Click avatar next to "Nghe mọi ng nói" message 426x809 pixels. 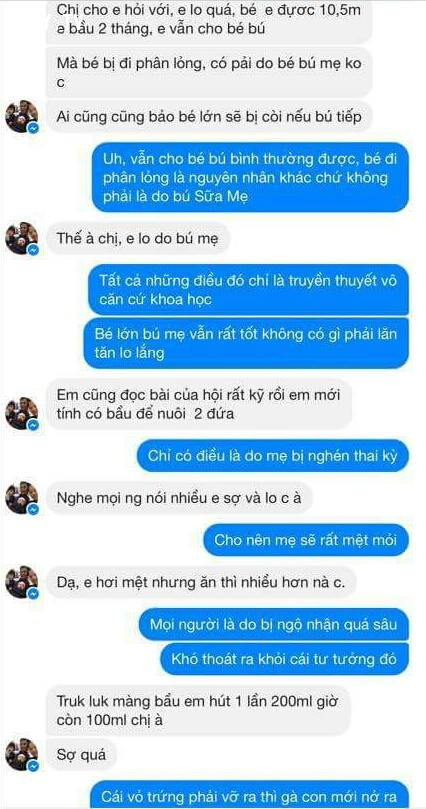22,497
